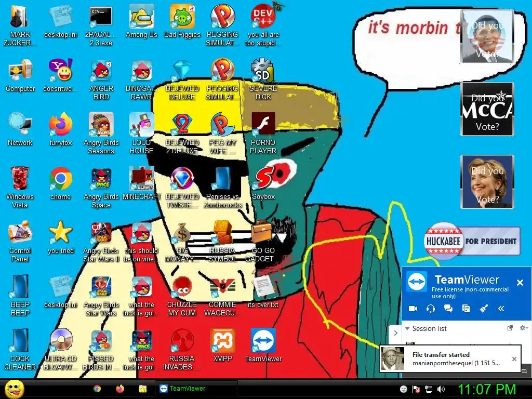Click the 11:07 PM taskbar clock
The width and height of the screenshot is (532, 399).
click(487, 389)
